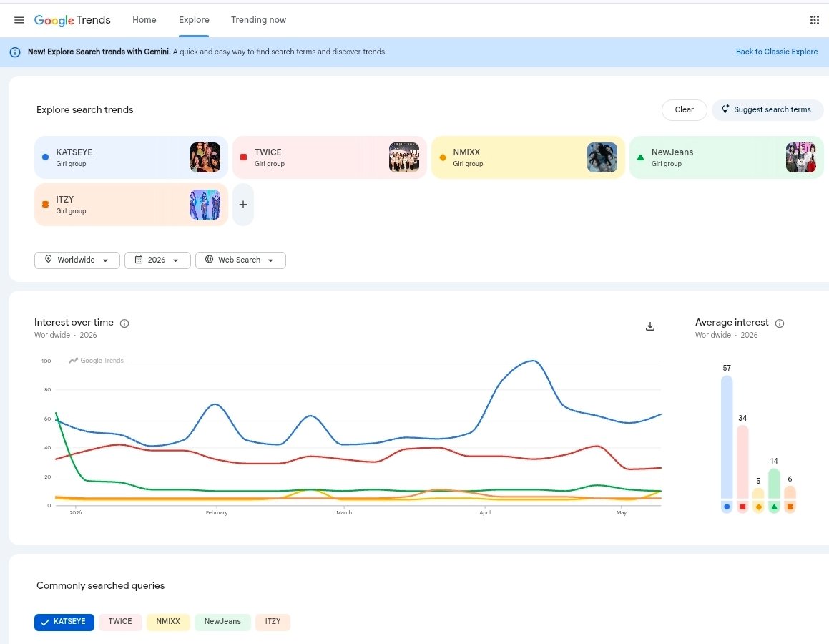
Task: Add another search term with plus button
Action: click(x=243, y=205)
